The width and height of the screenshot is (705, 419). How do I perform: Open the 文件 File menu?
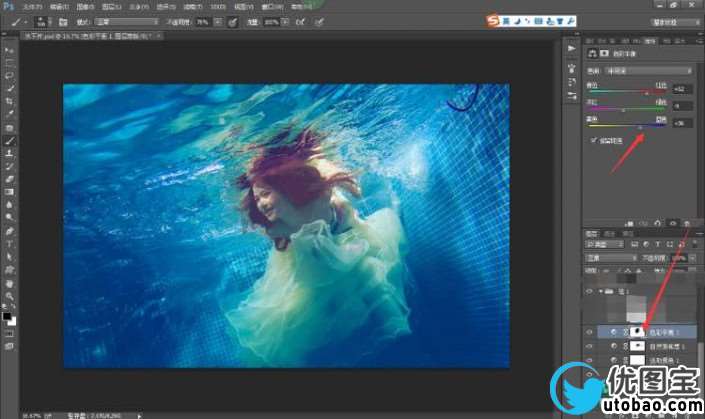click(32, 7)
